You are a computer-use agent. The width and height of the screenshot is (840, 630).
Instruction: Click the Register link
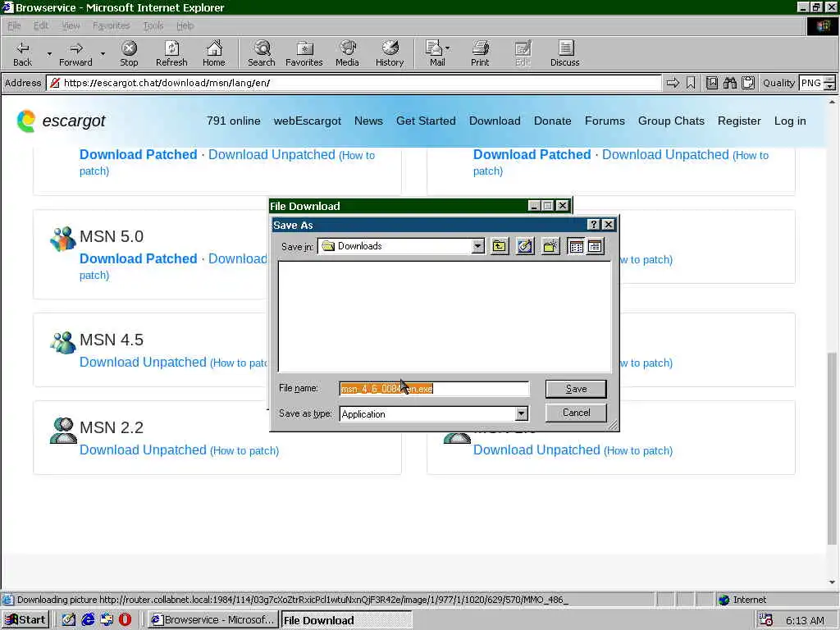point(739,121)
